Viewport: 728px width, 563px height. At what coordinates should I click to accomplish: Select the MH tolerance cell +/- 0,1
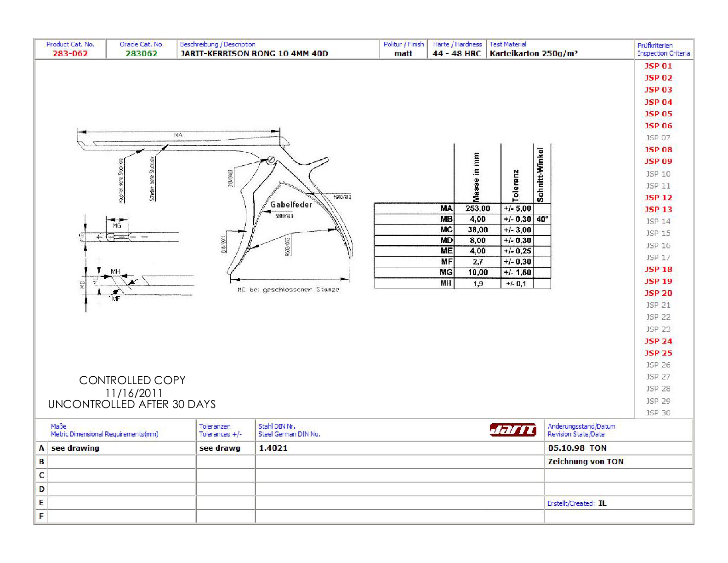[516, 284]
